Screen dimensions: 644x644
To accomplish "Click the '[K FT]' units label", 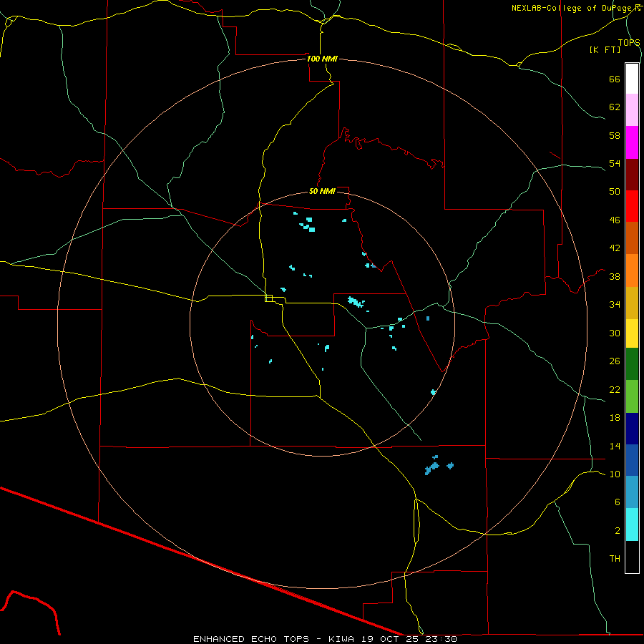I will tap(605, 49).
